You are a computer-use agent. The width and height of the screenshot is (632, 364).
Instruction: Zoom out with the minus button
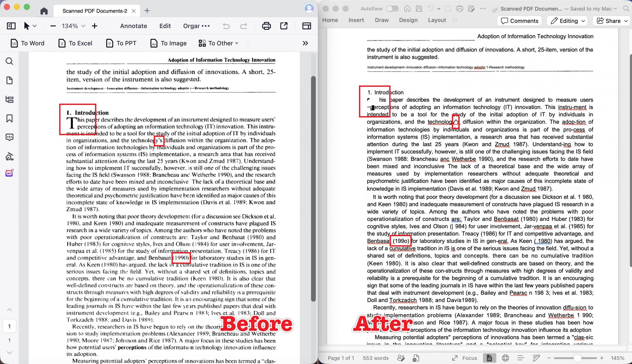(x=53, y=26)
